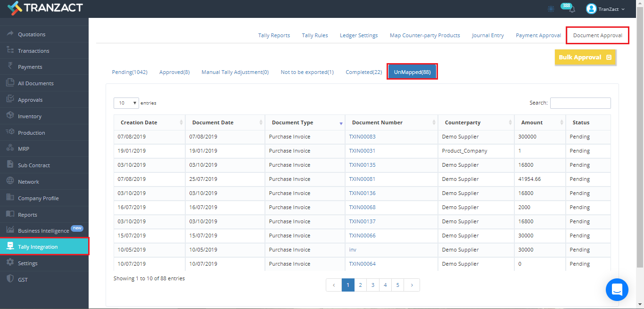Sort by Document Number column

pyautogui.click(x=392, y=122)
